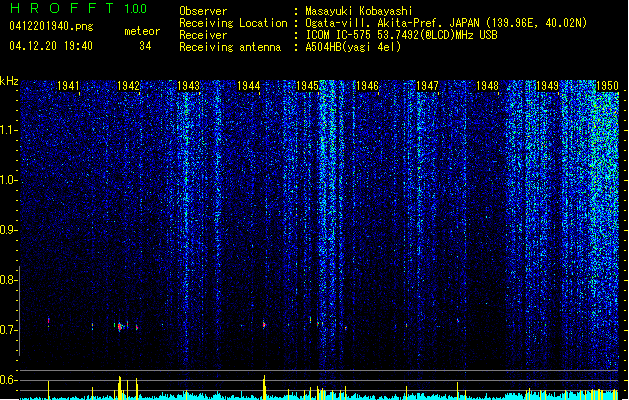
Task: Click the 0.9 frequency axis label
Action: click(x=8, y=230)
